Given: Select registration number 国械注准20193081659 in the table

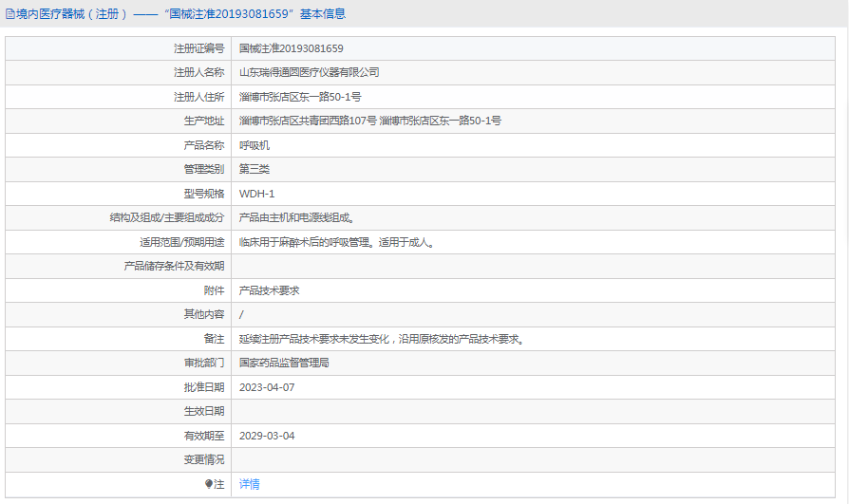Looking at the screenshot, I should [291, 48].
